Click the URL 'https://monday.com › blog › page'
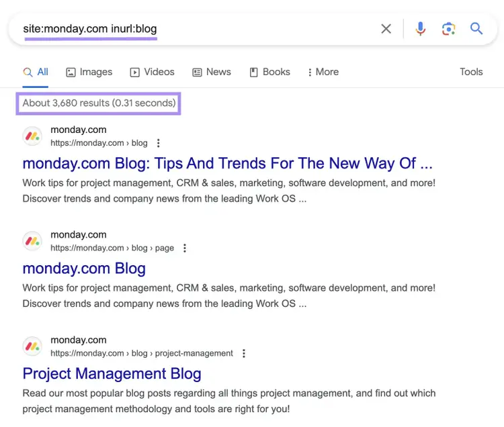This screenshot has height=427, width=504. point(112,248)
